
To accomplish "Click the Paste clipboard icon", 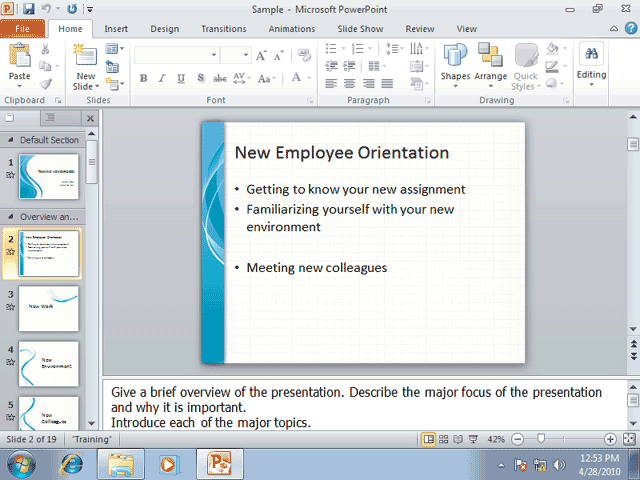I will pos(19,62).
